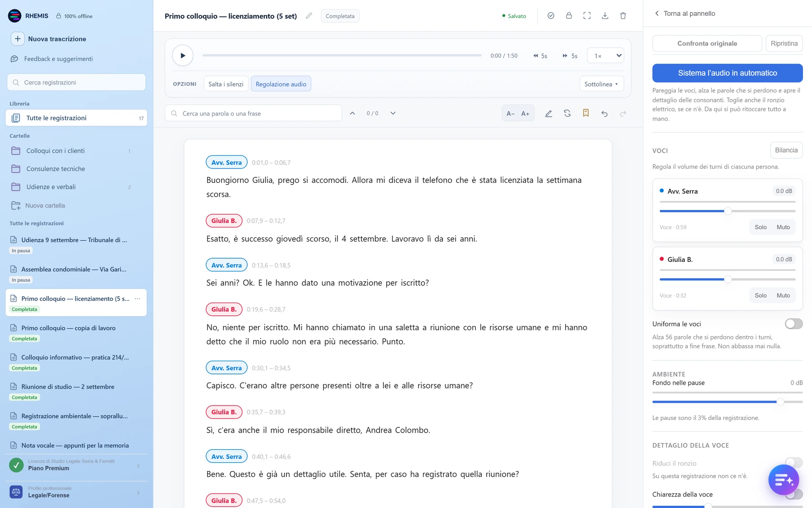Click the pencil icon beside the title

309,16
